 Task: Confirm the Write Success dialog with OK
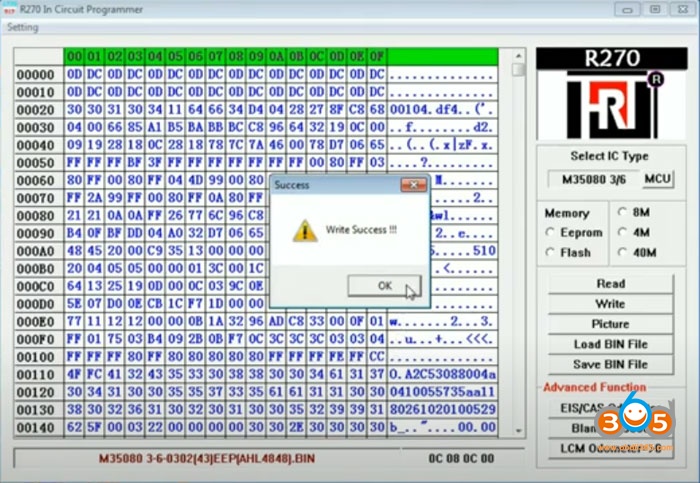pyautogui.click(x=384, y=286)
